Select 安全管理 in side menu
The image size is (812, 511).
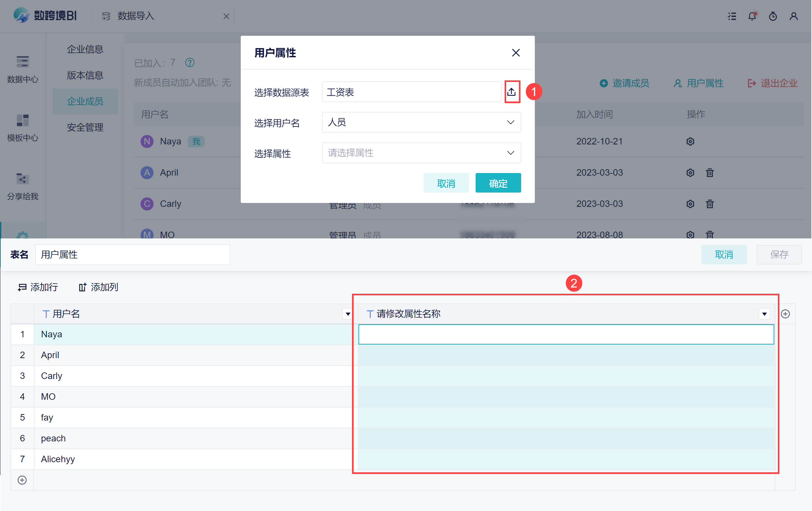(85, 128)
